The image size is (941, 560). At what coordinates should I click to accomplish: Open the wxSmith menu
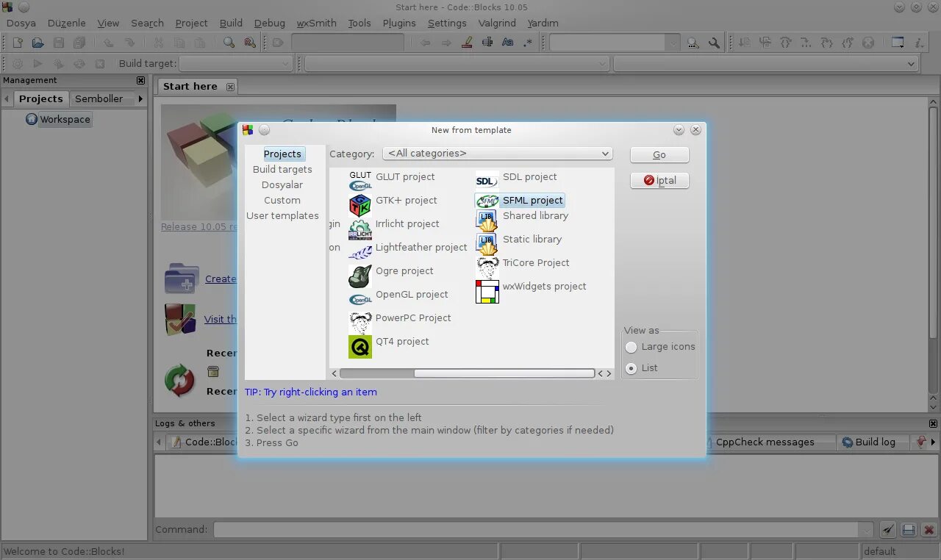[x=316, y=23]
